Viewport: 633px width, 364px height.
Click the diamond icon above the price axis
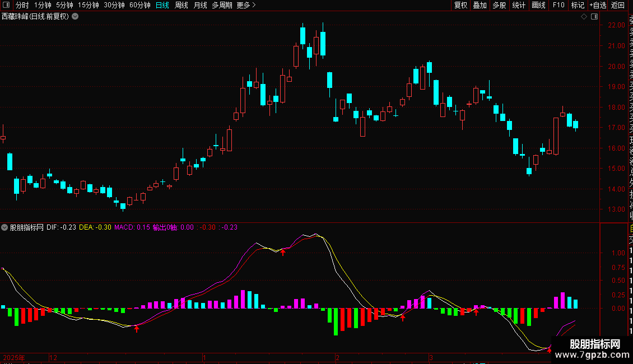tap(584, 17)
